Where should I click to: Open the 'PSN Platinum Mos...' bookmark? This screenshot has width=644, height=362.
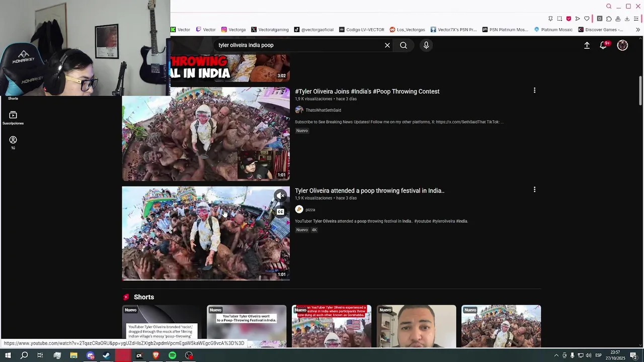click(505, 30)
